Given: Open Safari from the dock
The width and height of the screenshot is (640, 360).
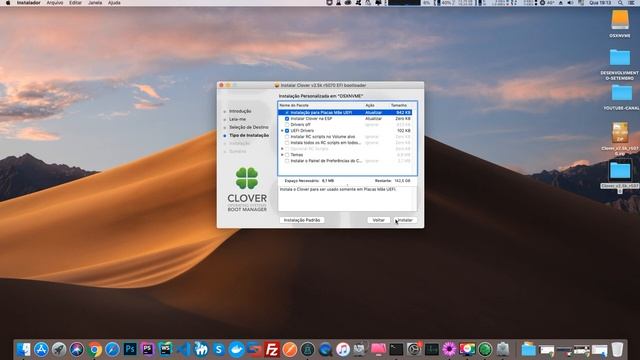Looking at the screenshot, I should [x=112, y=349].
